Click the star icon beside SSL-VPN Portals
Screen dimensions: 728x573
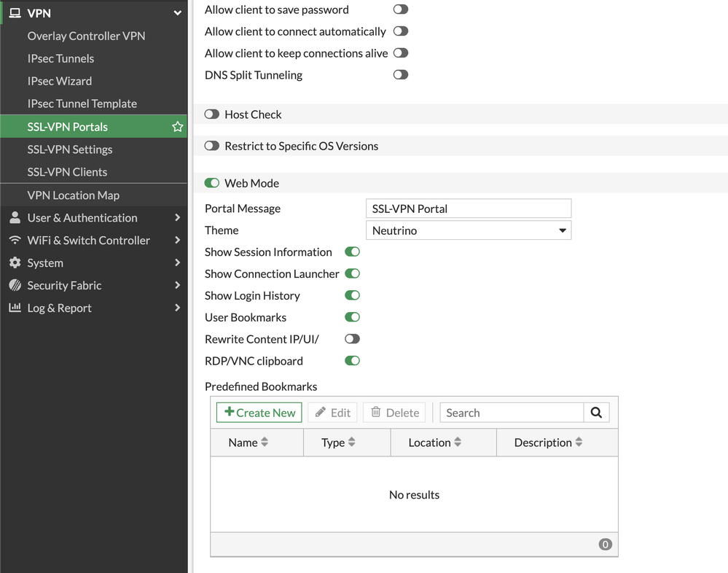(177, 127)
